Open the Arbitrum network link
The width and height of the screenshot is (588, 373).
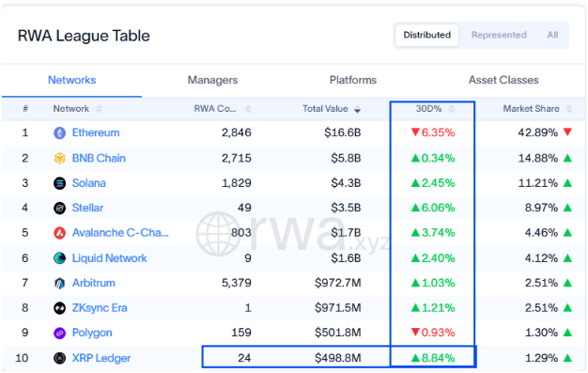tap(93, 283)
